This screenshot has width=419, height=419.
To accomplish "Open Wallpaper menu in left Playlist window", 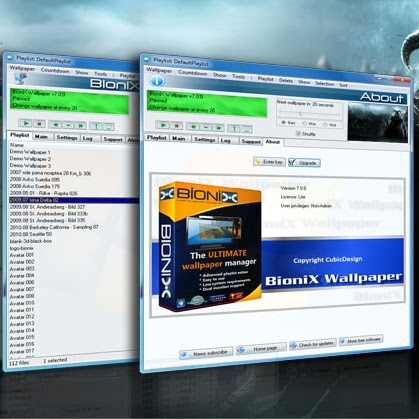I will point(22,68).
